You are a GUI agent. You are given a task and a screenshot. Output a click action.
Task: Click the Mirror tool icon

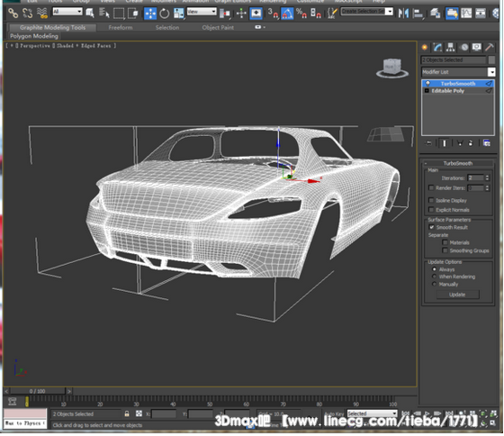pos(403,14)
